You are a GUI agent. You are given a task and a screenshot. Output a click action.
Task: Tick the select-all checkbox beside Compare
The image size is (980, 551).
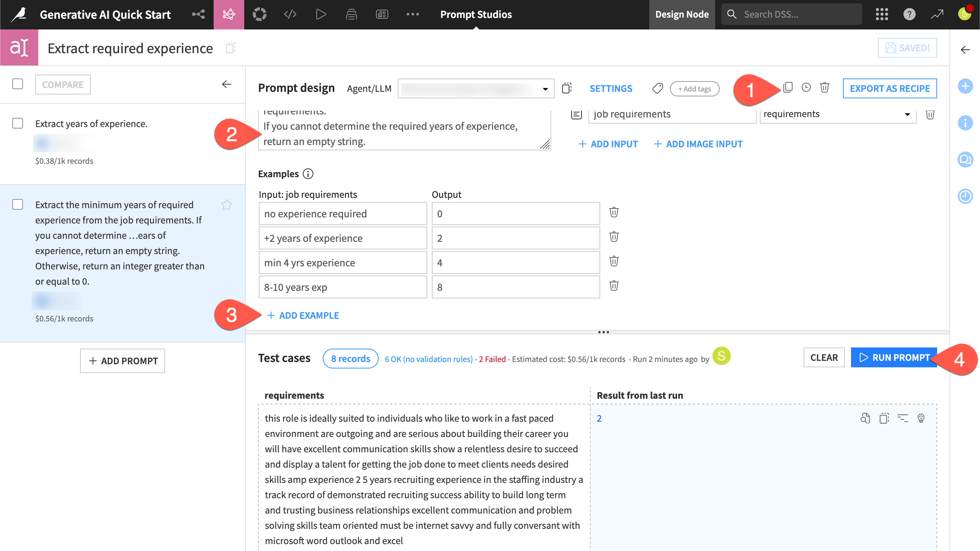tap(17, 84)
